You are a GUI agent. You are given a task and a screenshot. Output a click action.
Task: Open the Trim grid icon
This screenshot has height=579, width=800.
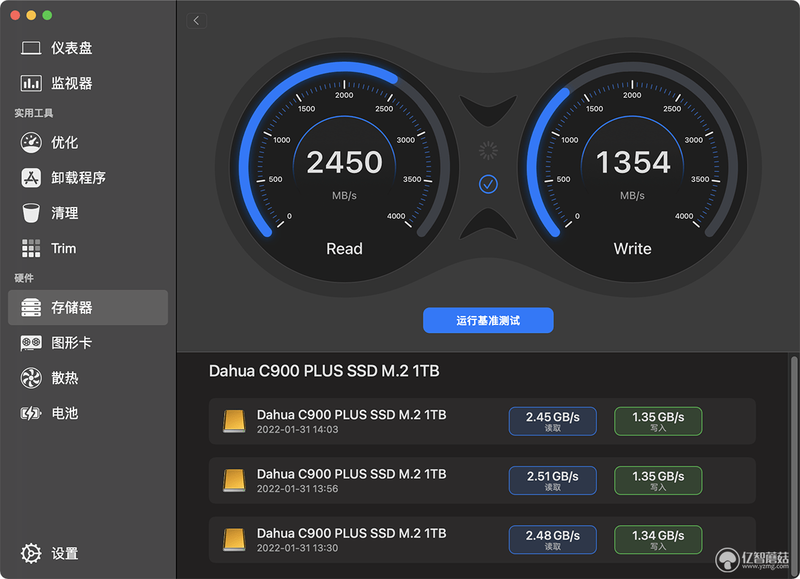tap(31, 248)
